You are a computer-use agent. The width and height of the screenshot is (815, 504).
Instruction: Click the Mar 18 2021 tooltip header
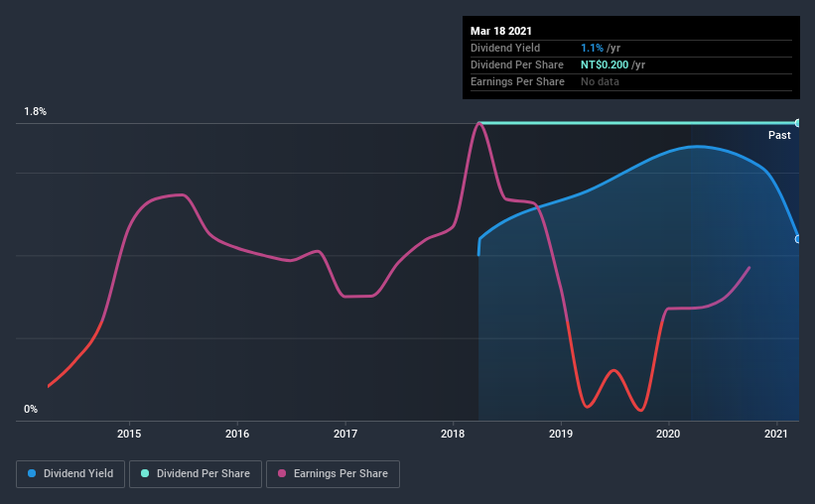click(501, 31)
